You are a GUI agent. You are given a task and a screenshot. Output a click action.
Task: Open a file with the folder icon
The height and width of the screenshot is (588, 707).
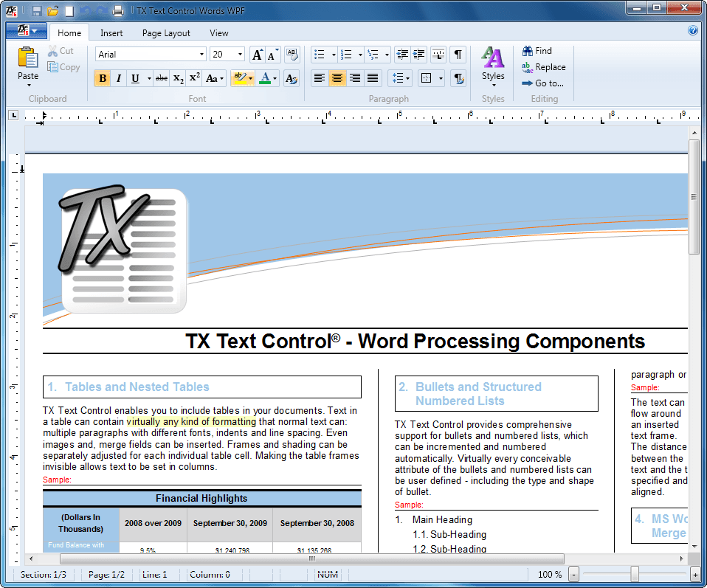tap(53, 11)
